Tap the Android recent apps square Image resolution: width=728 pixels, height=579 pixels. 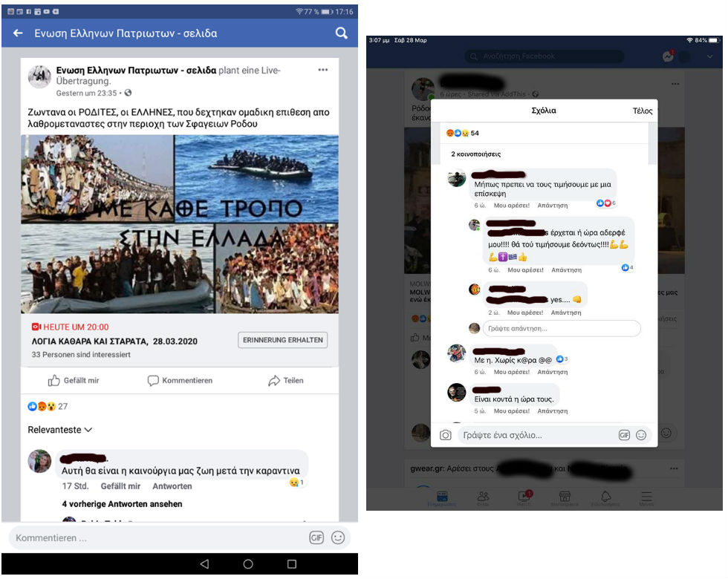pos(292,564)
